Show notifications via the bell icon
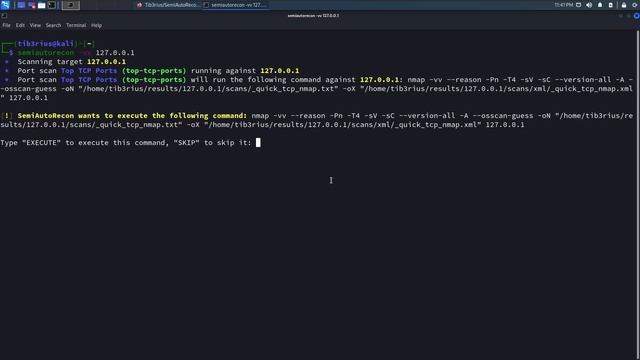Image resolution: width=640 pixels, height=360 pixels. pos(600,5)
